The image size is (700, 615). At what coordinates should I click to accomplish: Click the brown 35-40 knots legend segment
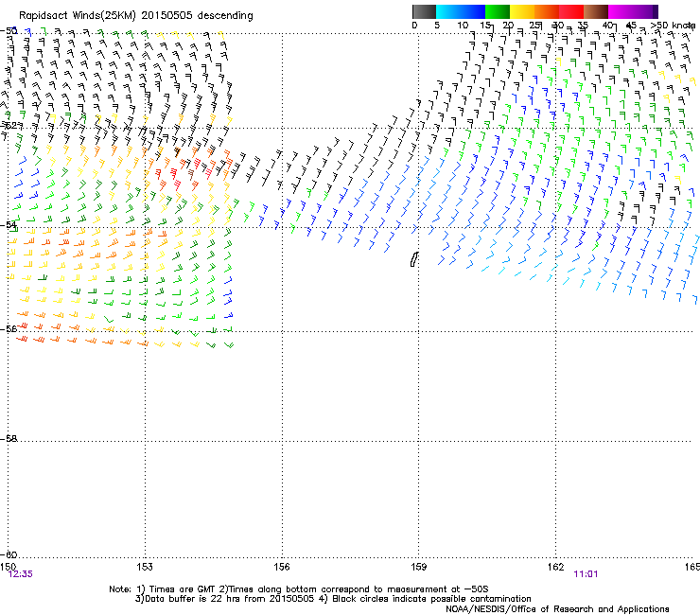pyautogui.click(x=596, y=11)
